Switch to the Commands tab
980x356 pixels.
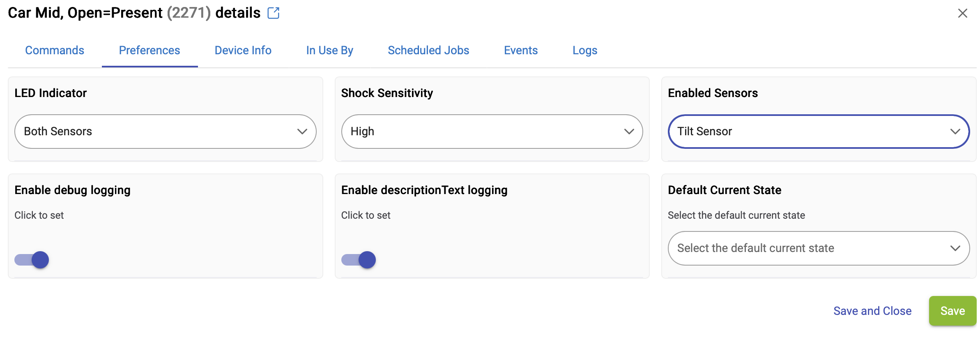point(55,50)
